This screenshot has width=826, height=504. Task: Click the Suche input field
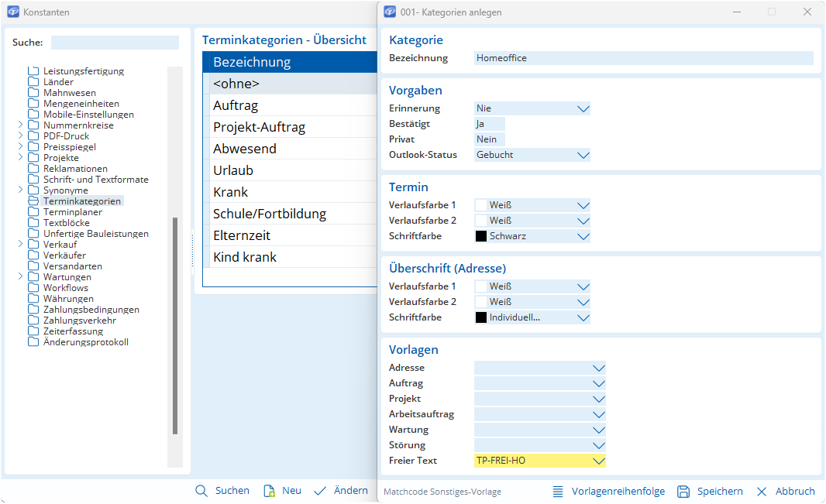(x=115, y=43)
